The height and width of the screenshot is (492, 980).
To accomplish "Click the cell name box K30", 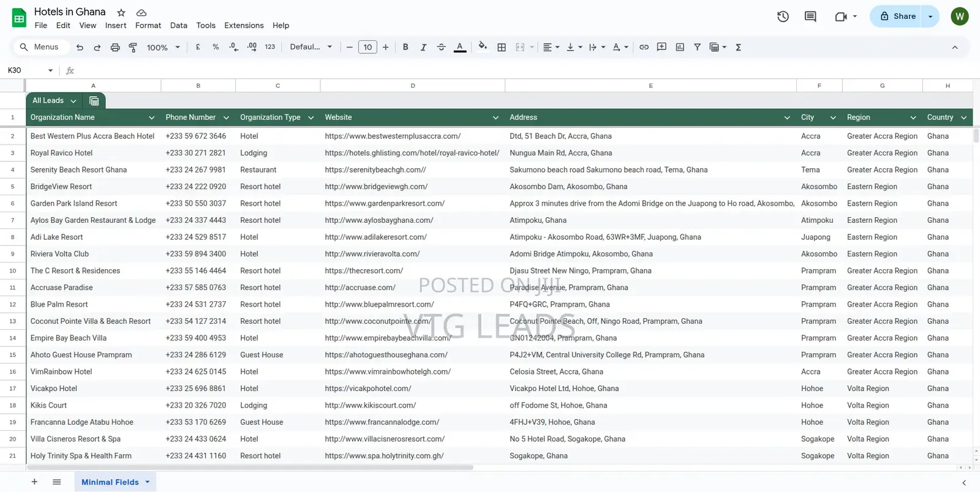I will coord(29,70).
